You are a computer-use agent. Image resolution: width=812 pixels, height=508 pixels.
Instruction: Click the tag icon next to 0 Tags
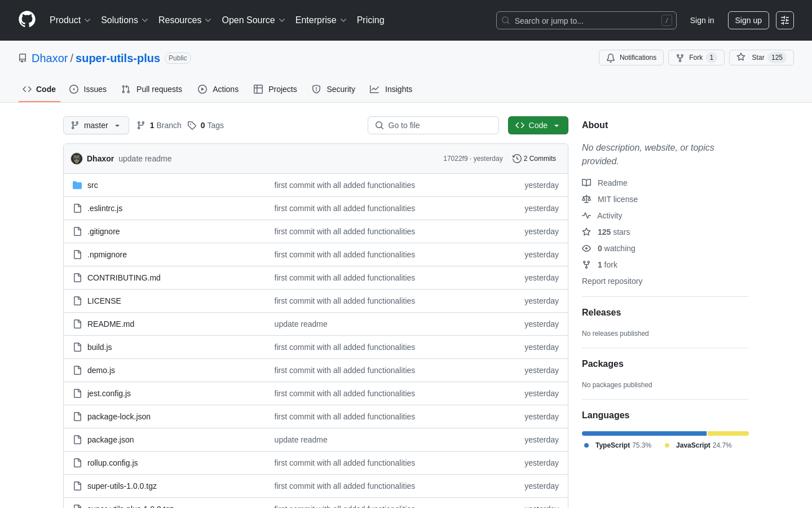click(192, 125)
